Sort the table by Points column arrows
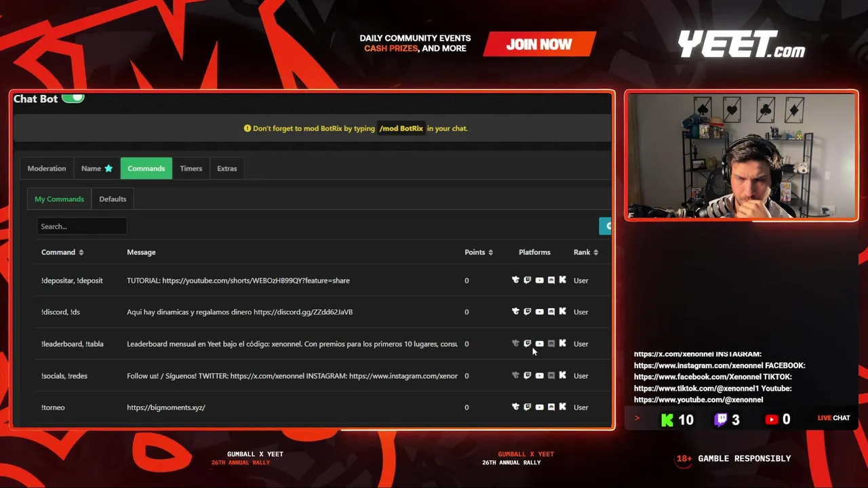The height and width of the screenshot is (488, 868). [x=490, y=252]
